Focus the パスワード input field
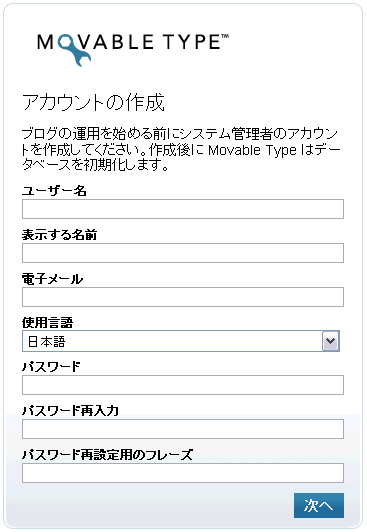367x532 pixels. [x=183, y=385]
